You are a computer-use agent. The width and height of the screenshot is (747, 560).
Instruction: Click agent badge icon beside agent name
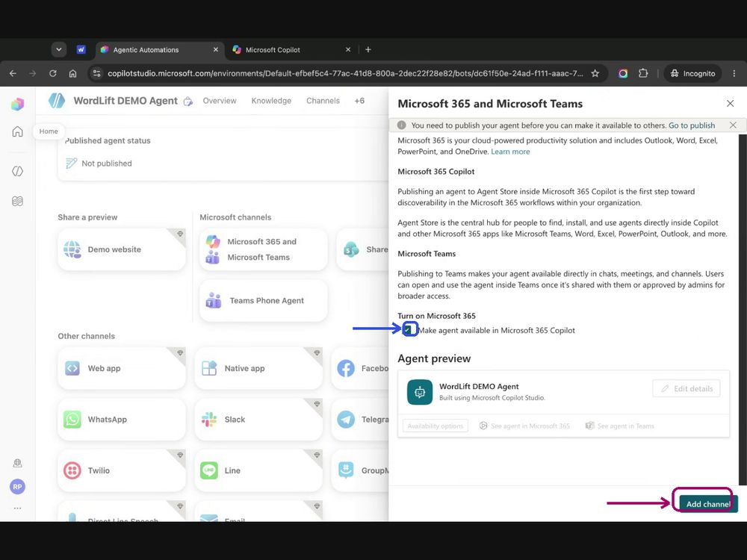188,102
